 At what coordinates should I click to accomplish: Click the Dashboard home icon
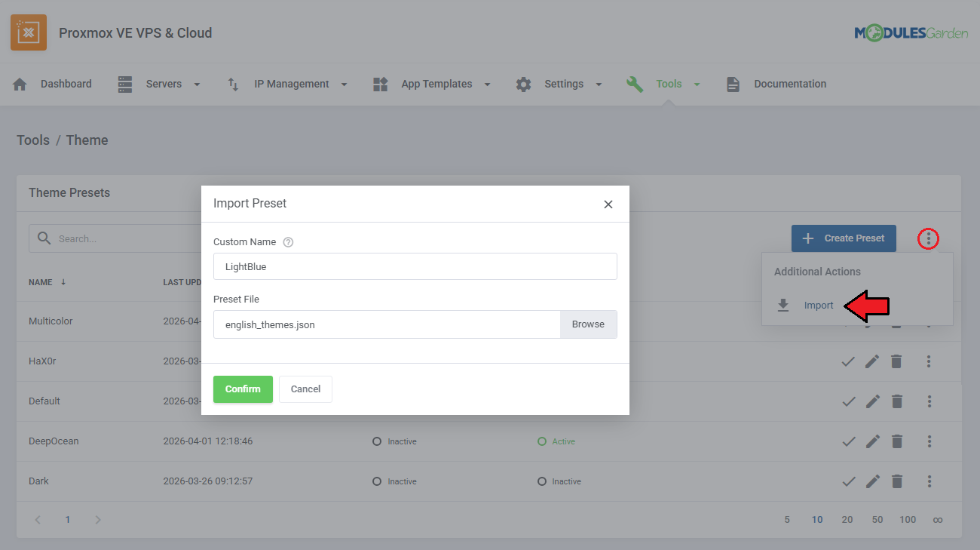[20, 84]
